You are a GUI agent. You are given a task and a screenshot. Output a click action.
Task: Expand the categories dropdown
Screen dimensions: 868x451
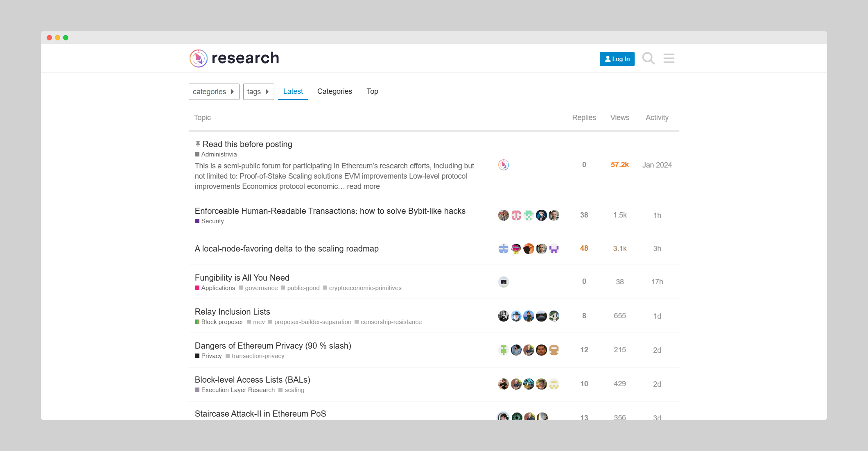coord(214,92)
